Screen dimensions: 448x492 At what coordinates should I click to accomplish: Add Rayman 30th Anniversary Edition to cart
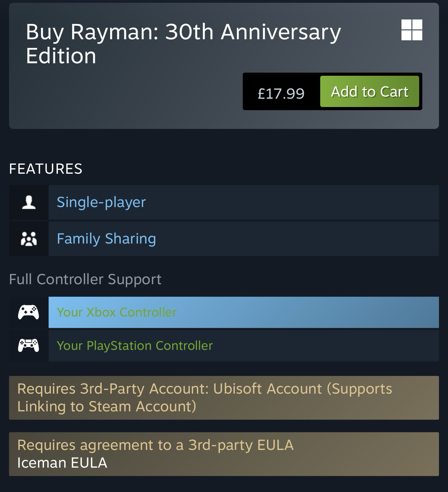click(x=370, y=92)
